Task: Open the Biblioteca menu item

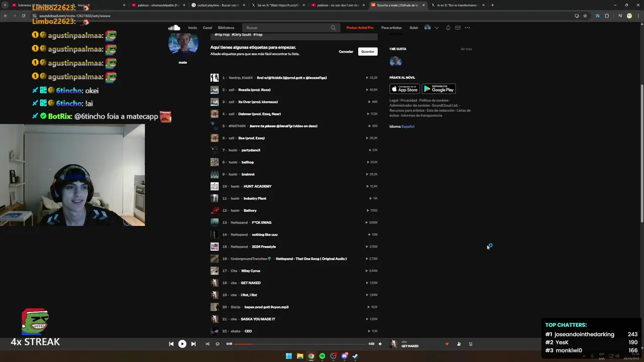Action: click(226, 28)
